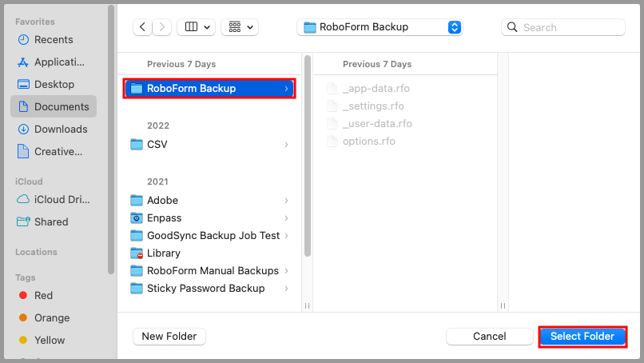Click the second column resize handle

click(503, 306)
